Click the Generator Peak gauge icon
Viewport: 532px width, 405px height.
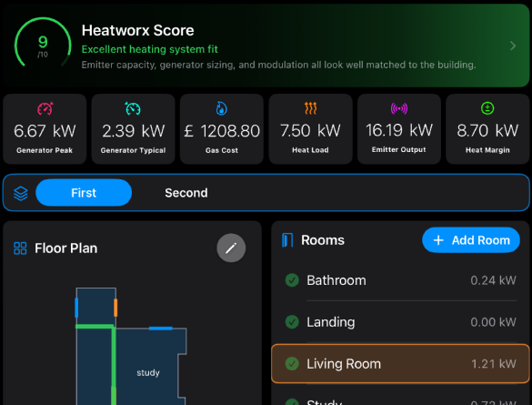click(45, 108)
